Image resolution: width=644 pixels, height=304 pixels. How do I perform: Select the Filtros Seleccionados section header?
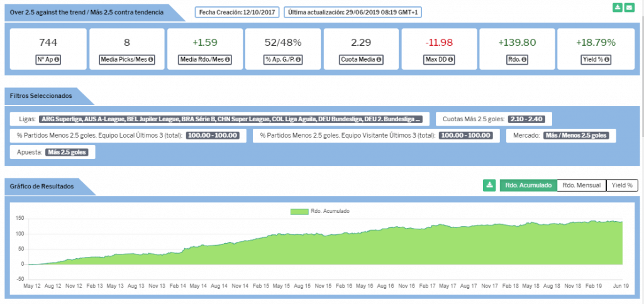click(x=41, y=96)
